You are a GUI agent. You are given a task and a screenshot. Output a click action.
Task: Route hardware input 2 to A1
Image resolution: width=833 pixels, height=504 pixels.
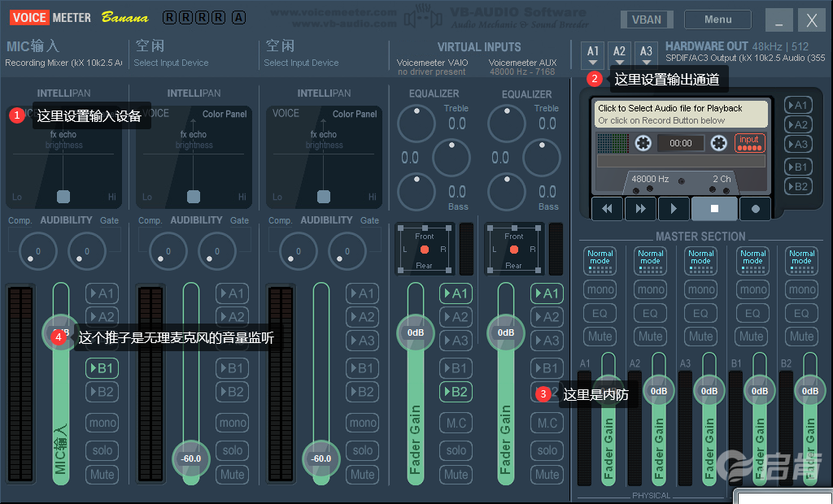coord(232,293)
